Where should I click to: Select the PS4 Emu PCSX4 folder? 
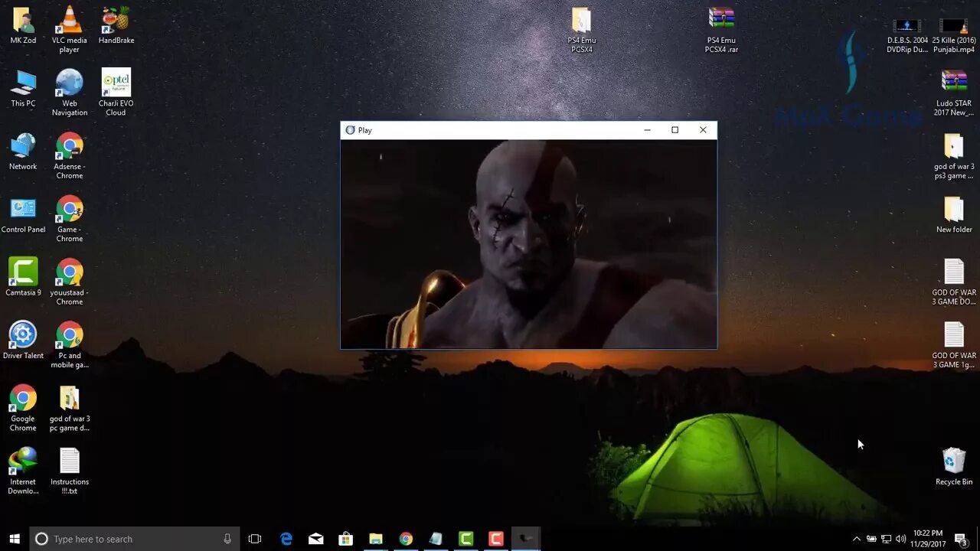coord(582,31)
